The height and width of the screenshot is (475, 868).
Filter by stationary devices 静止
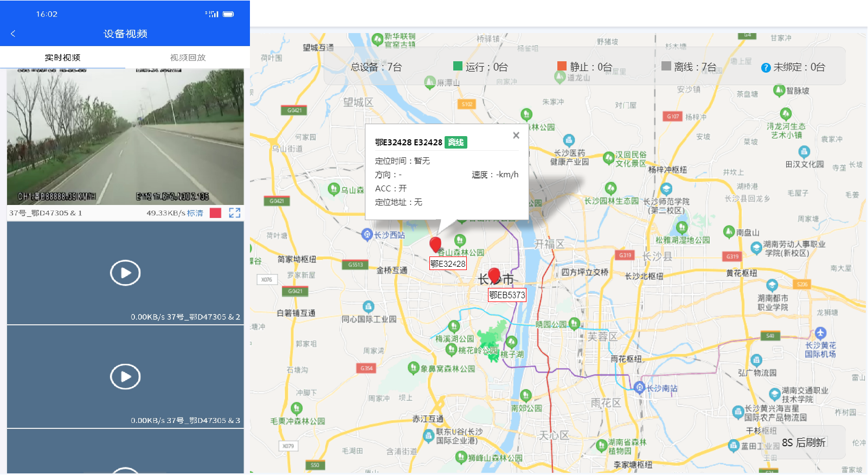click(584, 67)
